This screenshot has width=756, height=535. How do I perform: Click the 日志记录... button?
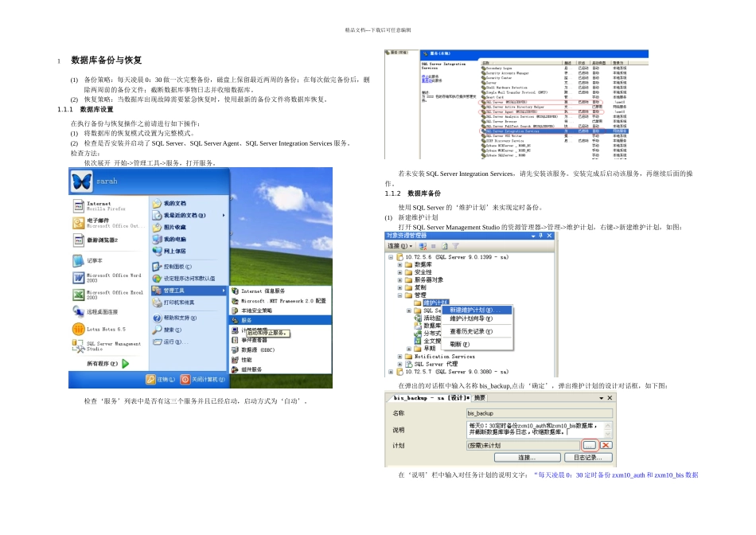point(588,457)
